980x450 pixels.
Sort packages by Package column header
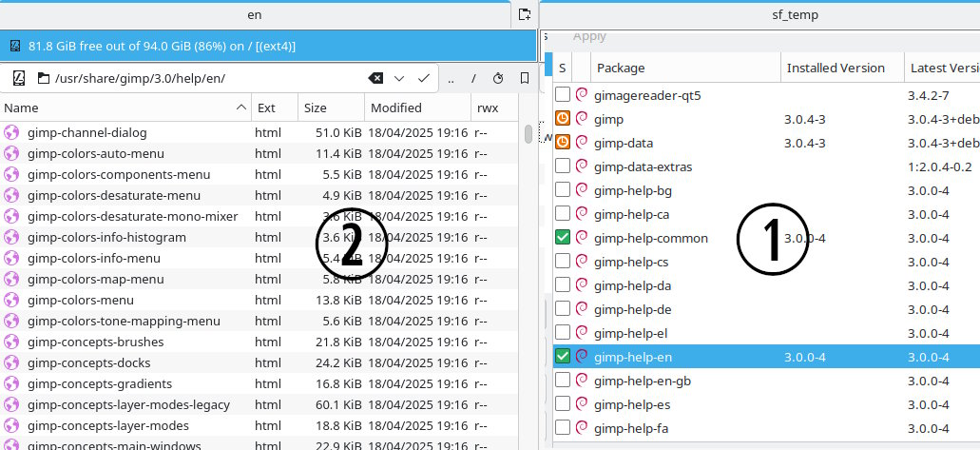click(x=685, y=68)
